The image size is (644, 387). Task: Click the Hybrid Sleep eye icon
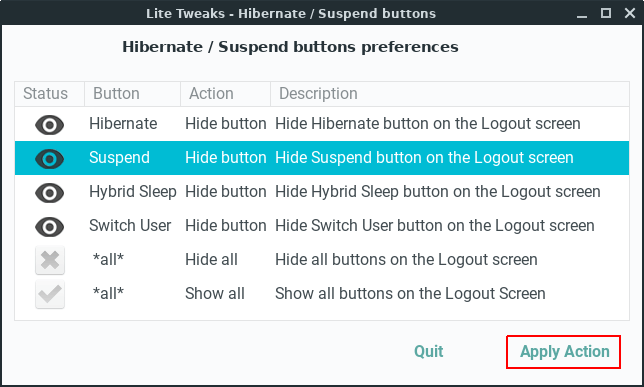pos(49,193)
